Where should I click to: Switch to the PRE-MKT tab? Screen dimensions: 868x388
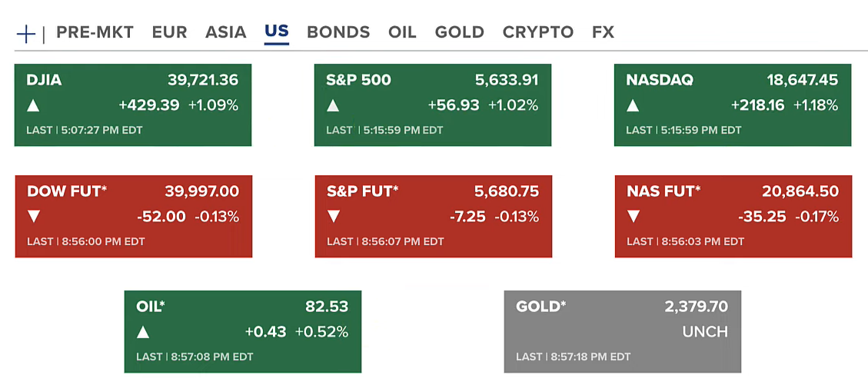(95, 32)
